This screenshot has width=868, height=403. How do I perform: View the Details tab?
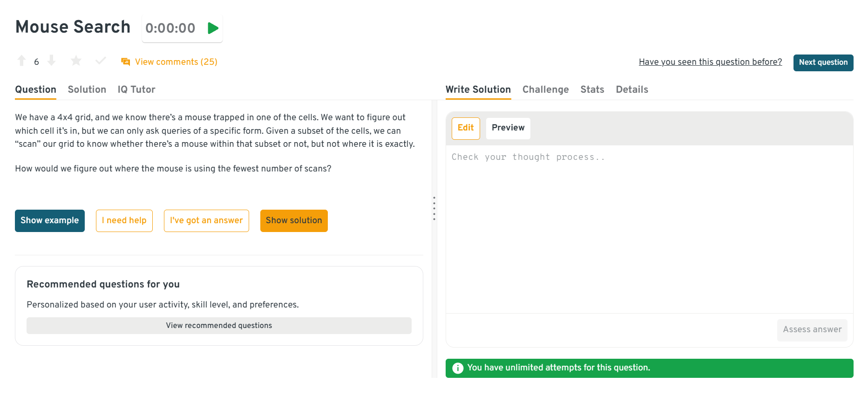click(x=631, y=89)
